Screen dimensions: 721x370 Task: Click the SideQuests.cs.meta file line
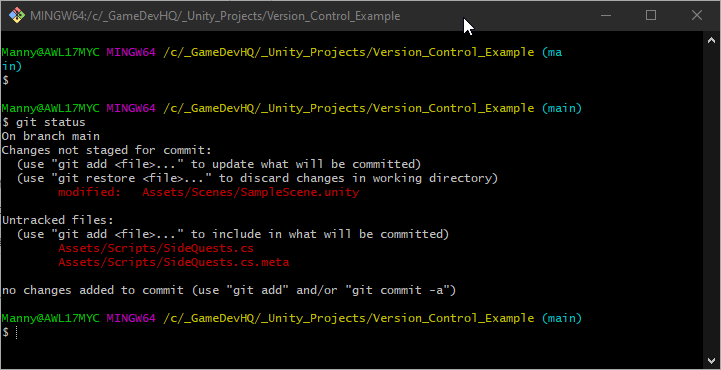click(173, 262)
